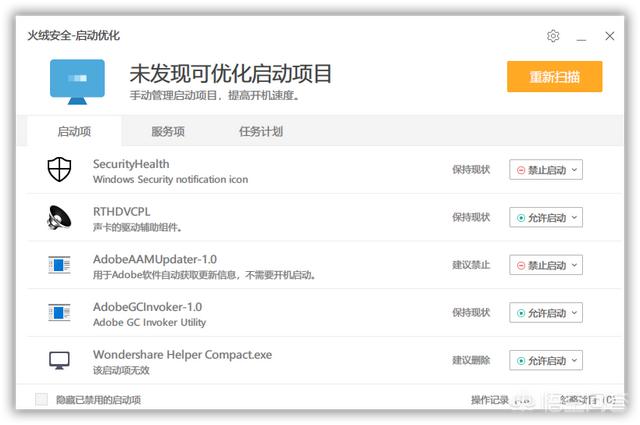The image size is (640, 425).
Task: Click the 该启动项无效 description
Action: tap(121, 370)
